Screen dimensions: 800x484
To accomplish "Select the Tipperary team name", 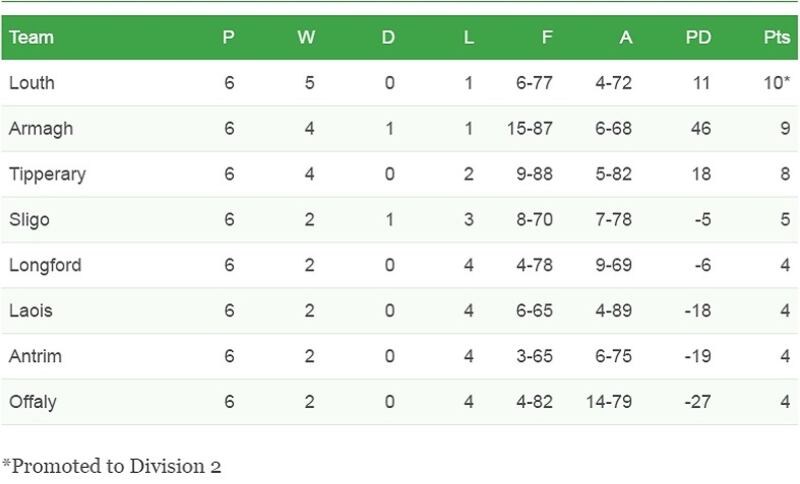I will click(47, 174).
